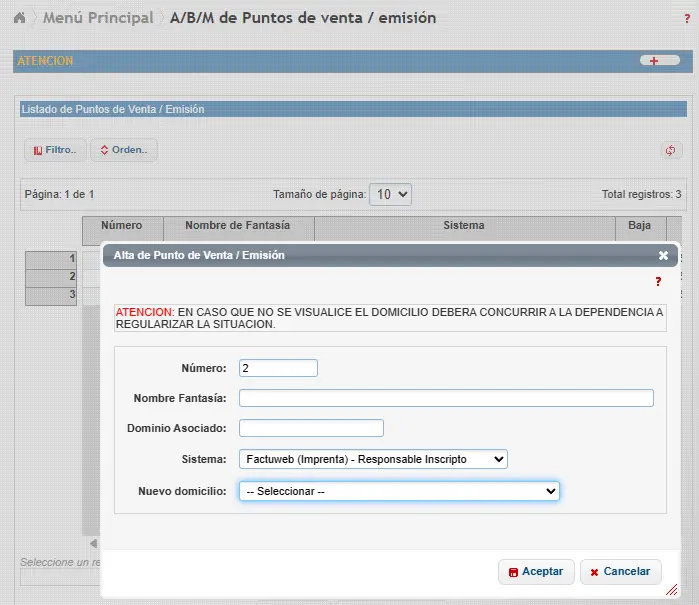Click the Número input field
This screenshot has height=605, width=699.
(278, 368)
